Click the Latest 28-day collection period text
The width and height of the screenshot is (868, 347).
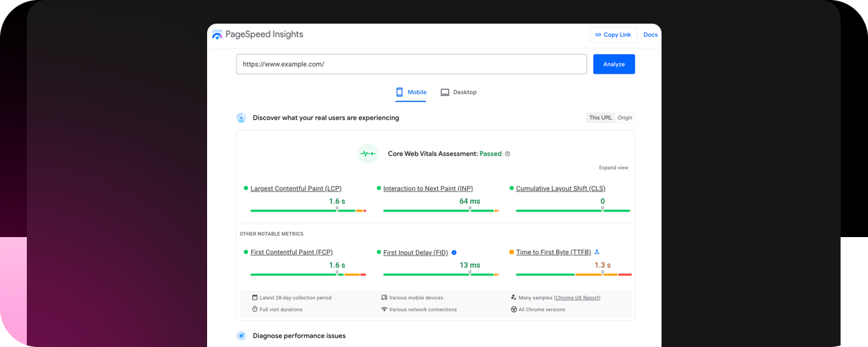295,298
